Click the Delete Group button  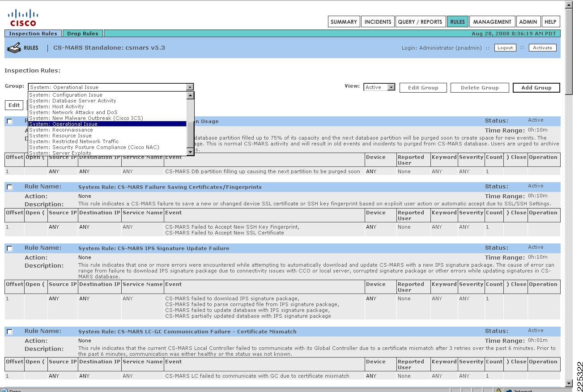click(480, 88)
